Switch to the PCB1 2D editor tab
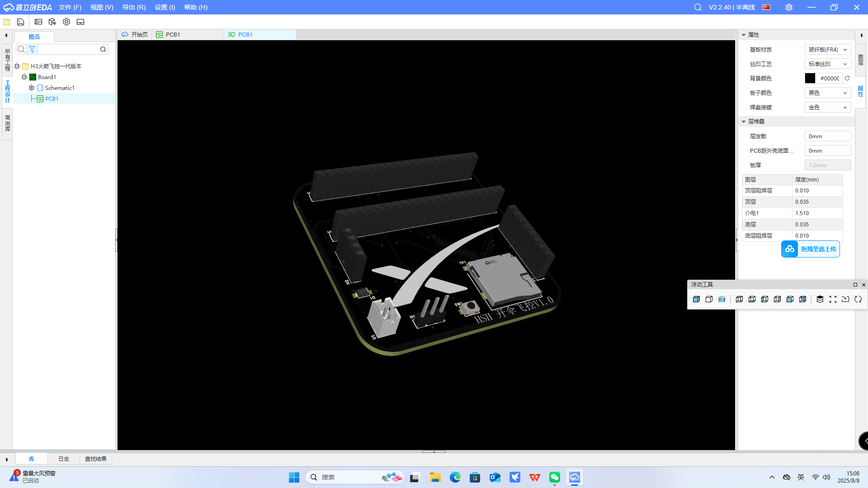868x488 pixels. (x=172, y=34)
